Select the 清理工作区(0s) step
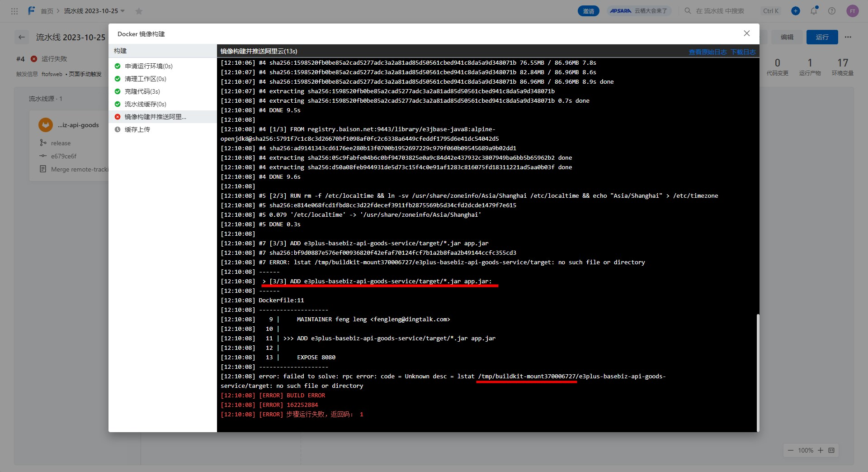868x472 pixels. (163, 79)
